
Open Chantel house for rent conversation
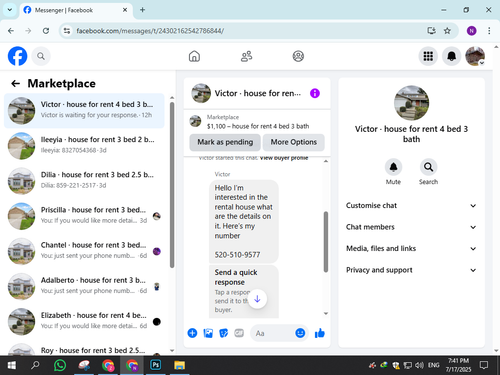(84, 251)
